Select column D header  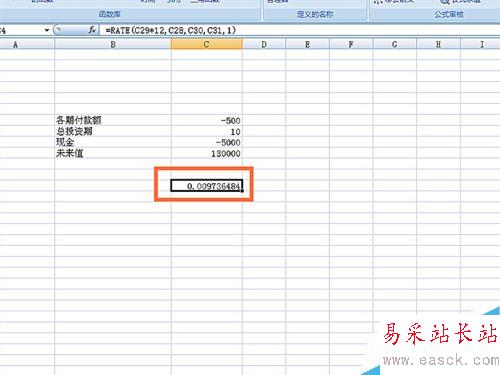[x=264, y=44]
